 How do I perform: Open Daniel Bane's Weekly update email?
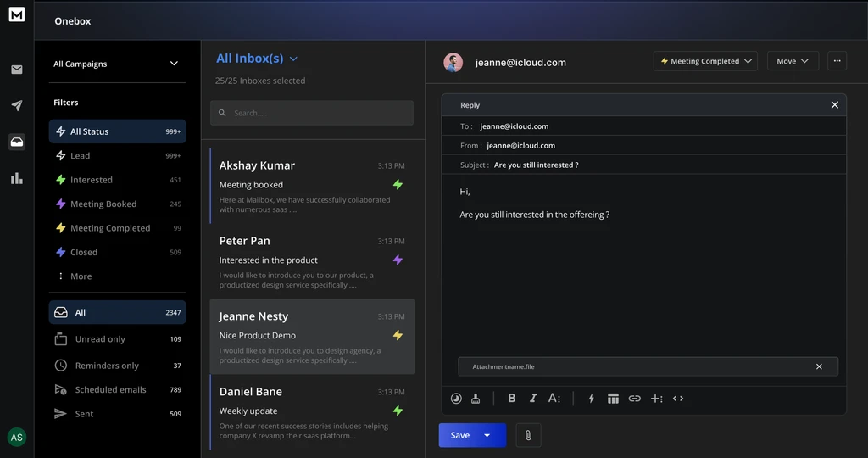pyautogui.click(x=312, y=412)
